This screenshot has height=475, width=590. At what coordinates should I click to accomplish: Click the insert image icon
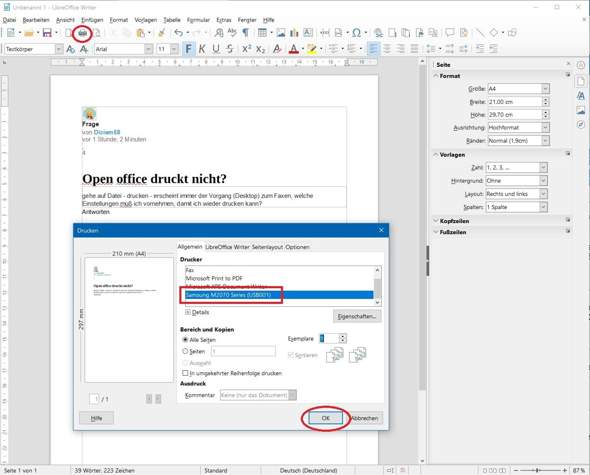click(x=281, y=33)
